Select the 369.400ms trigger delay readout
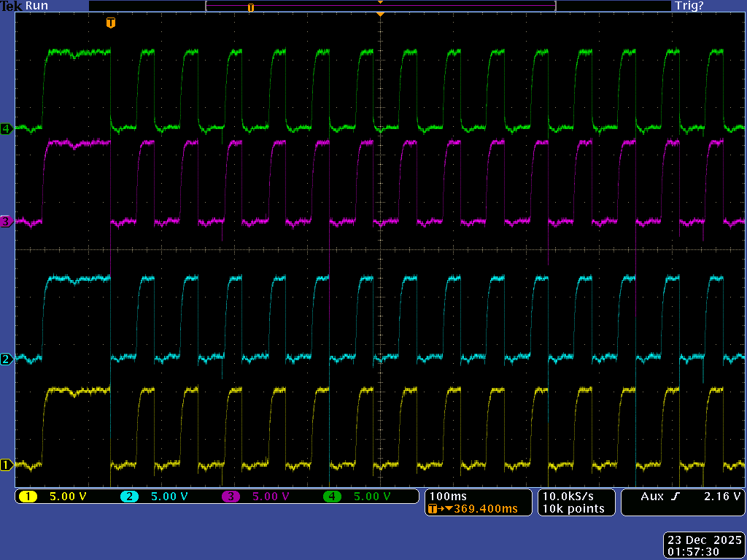Screen dimensions: 747x560 [x=485, y=509]
